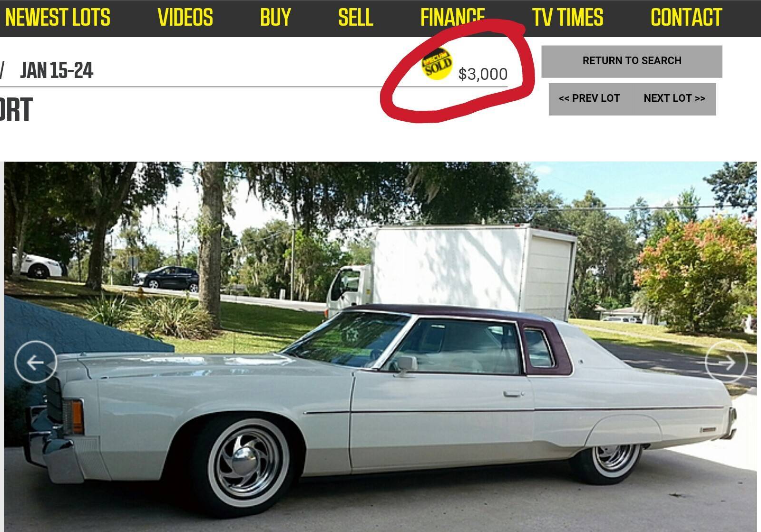Image resolution: width=761 pixels, height=532 pixels.
Task: Go to the Buy section
Action: pyautogui.click(x=275, y=18)
